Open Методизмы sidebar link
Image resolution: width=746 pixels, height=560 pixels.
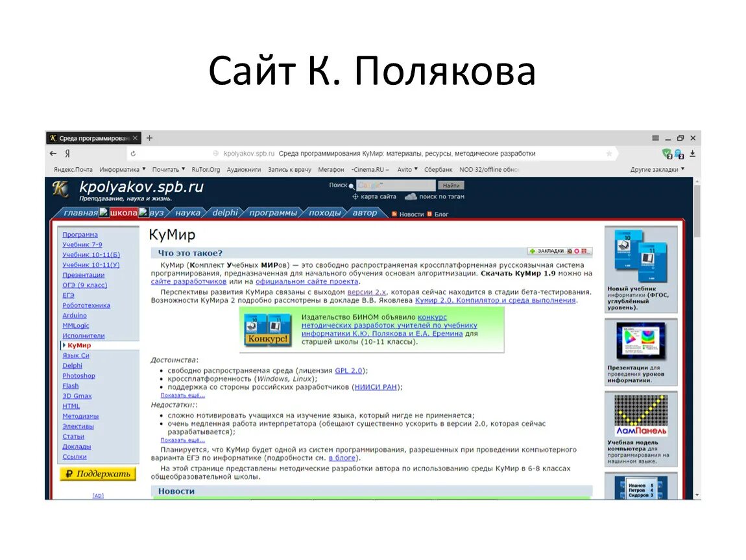80,416
